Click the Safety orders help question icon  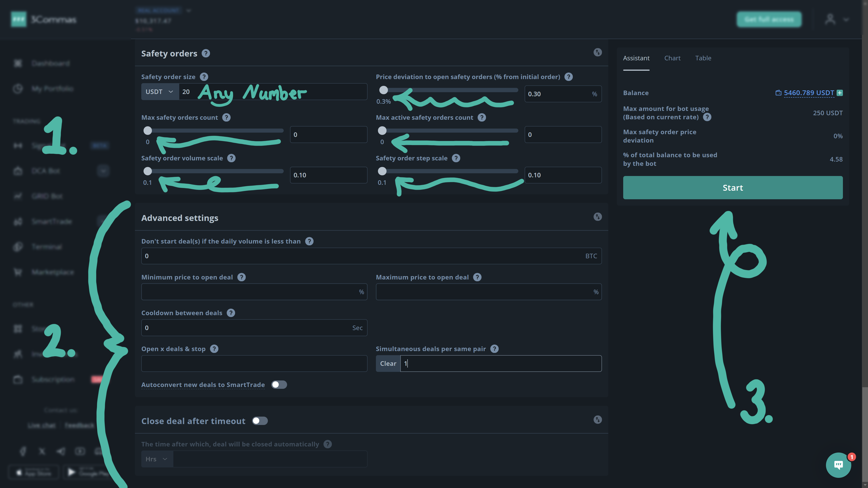click(205, 54)
